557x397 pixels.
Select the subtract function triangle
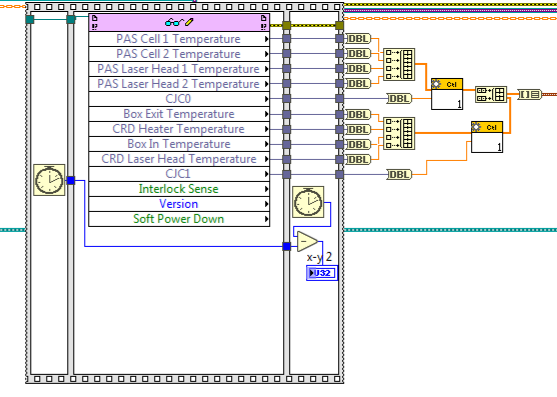pyautogui.click(x=307, y=241)
